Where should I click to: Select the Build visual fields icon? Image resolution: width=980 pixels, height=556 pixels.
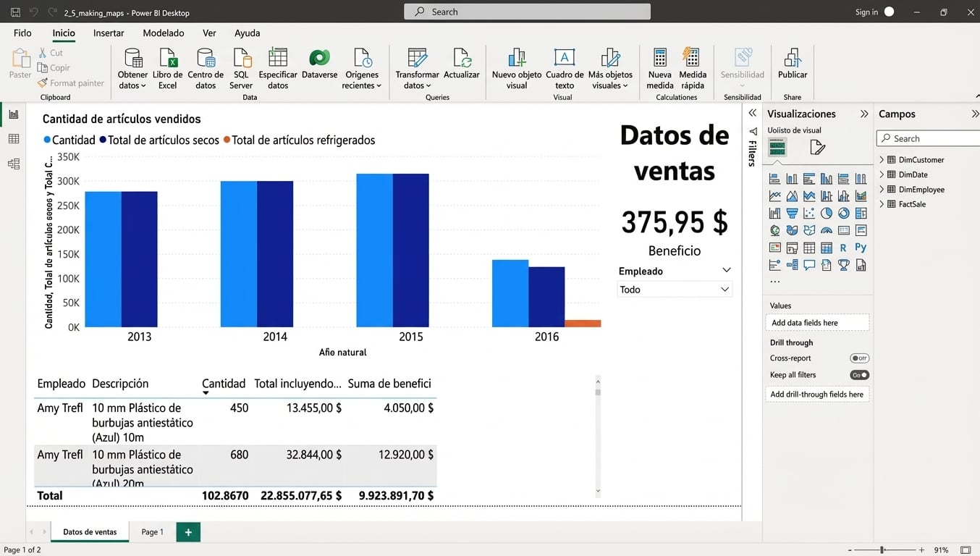click(x=777, y=148)
